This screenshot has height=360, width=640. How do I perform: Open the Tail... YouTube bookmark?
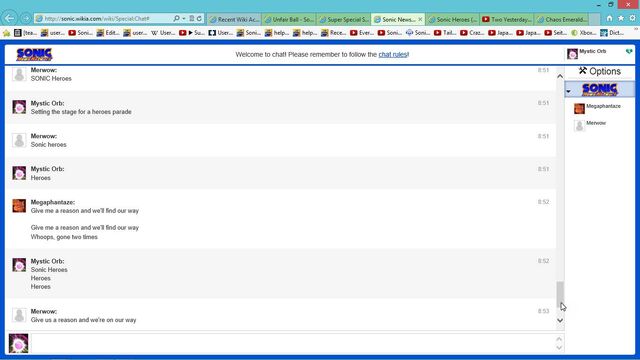coord(445,33)
